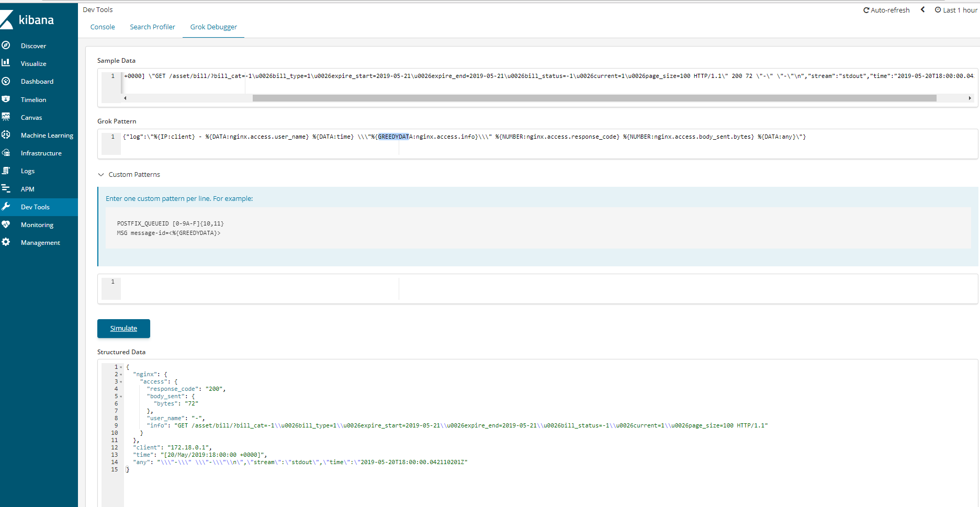Fold the "body_sent" object on line 5

(121, 397)
